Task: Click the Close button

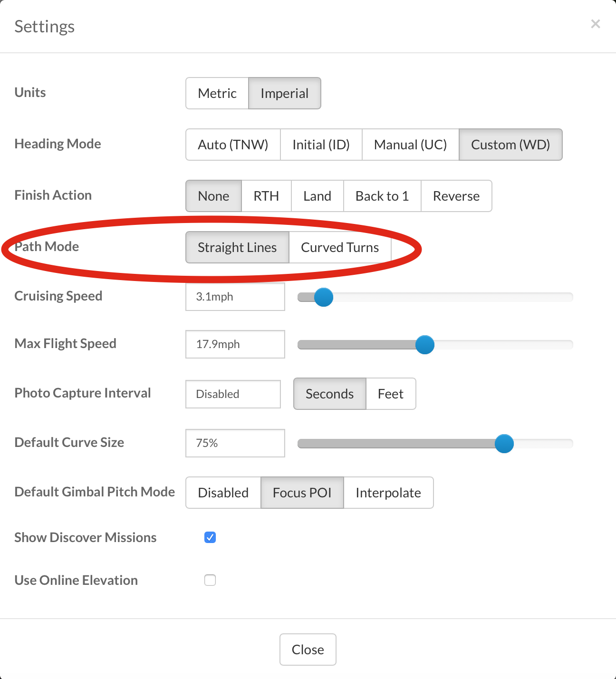Action: pyautogui.click(x=308, y=650)
